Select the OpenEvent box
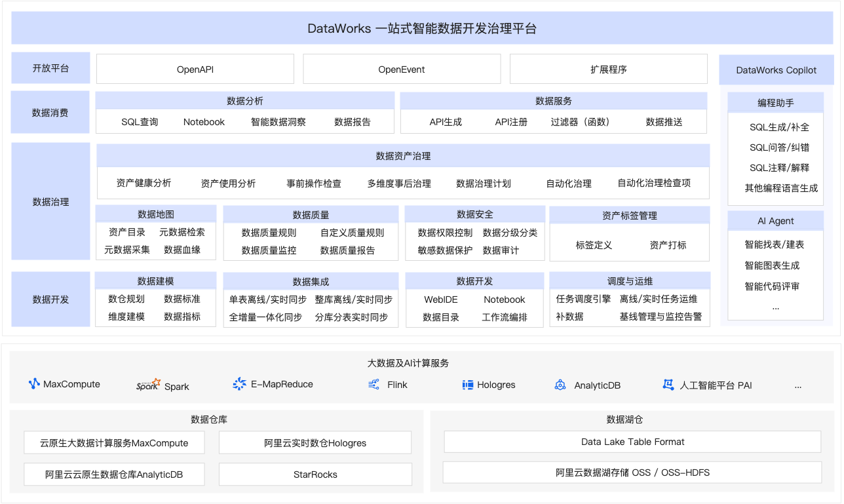Image resolution: width=844 pixels, height=504 pixels. (x=402, y=69)
